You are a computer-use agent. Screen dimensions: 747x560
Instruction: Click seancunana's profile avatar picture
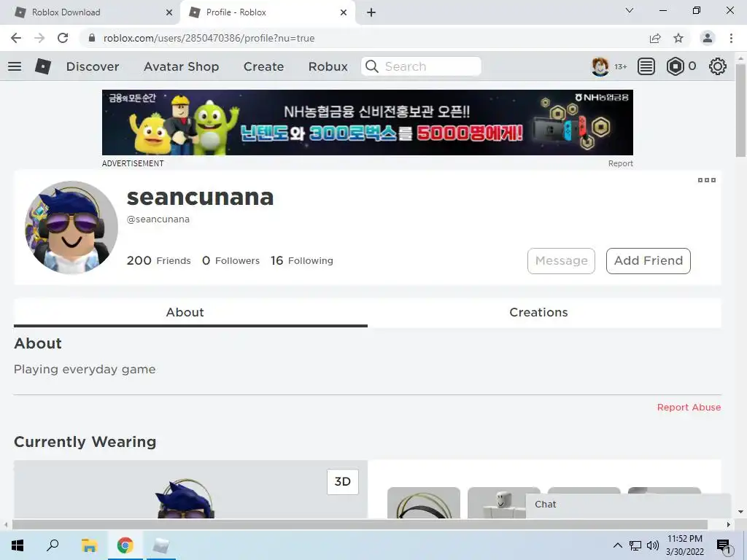point(71,227)
